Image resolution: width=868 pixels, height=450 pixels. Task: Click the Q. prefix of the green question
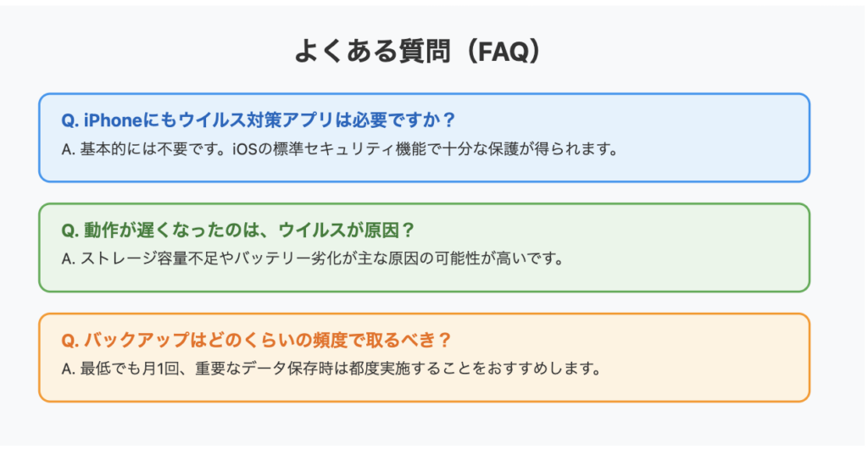click(x=70, y=231)
